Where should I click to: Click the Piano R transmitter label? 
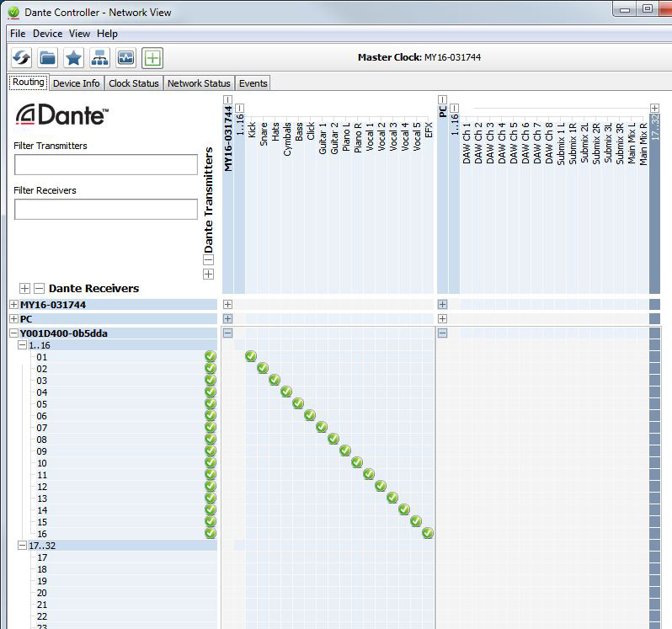point(357,138)
